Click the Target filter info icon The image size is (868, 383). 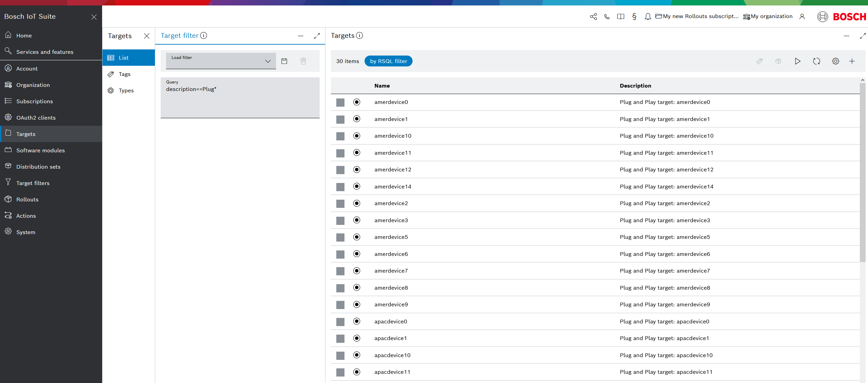click(x=204, y=35)
